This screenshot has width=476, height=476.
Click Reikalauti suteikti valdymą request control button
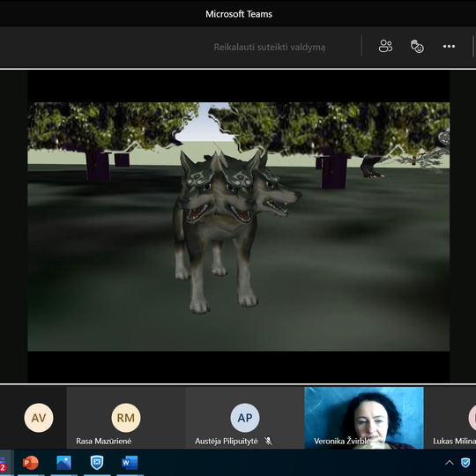(269, 47)
